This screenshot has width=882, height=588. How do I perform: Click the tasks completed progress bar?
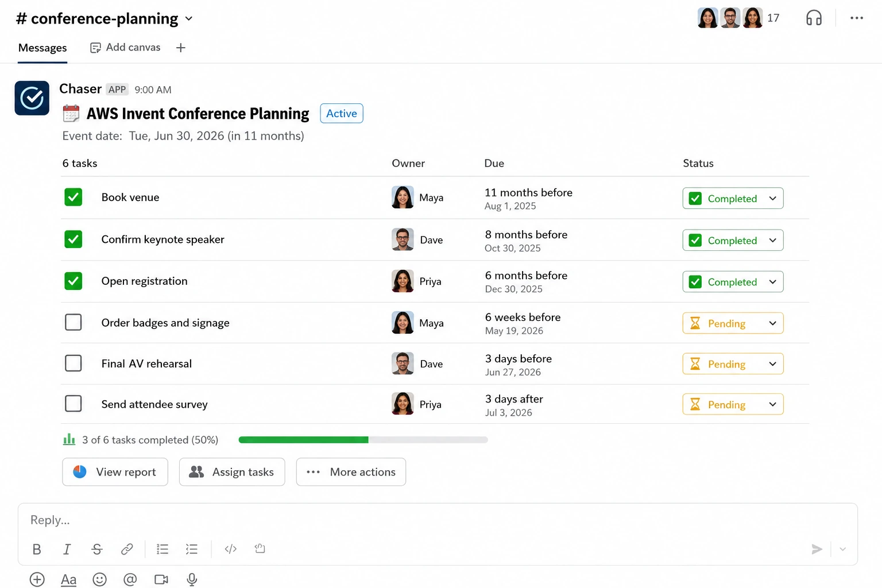pyautogui.click(x=363, y=440)
